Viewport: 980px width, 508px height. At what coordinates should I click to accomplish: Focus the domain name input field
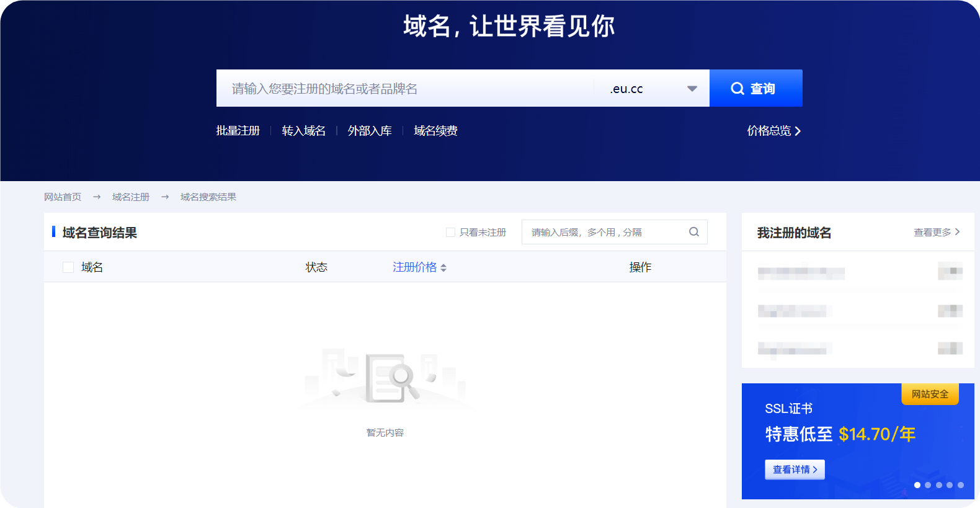404,88
